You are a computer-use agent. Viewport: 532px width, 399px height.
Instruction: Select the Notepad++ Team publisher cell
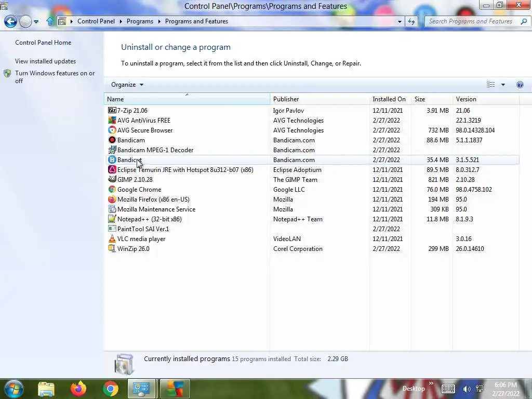[x=298, y=219]
